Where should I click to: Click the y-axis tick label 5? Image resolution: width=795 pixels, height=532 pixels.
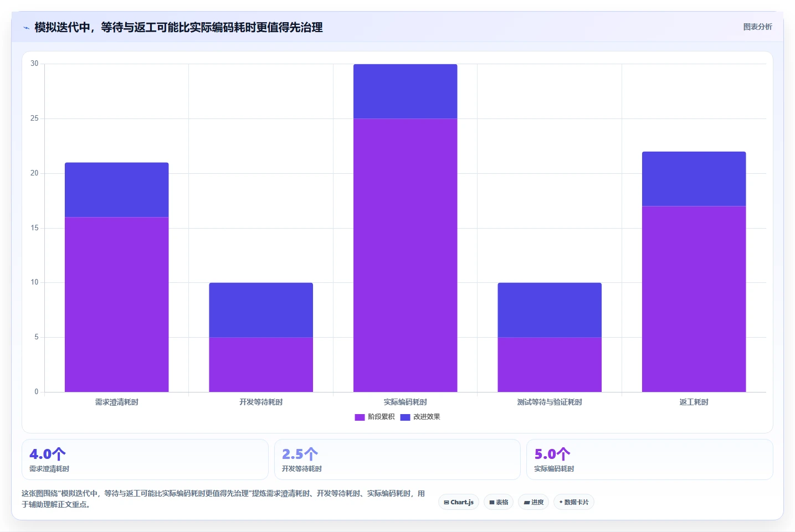click(x=37, y=337)
